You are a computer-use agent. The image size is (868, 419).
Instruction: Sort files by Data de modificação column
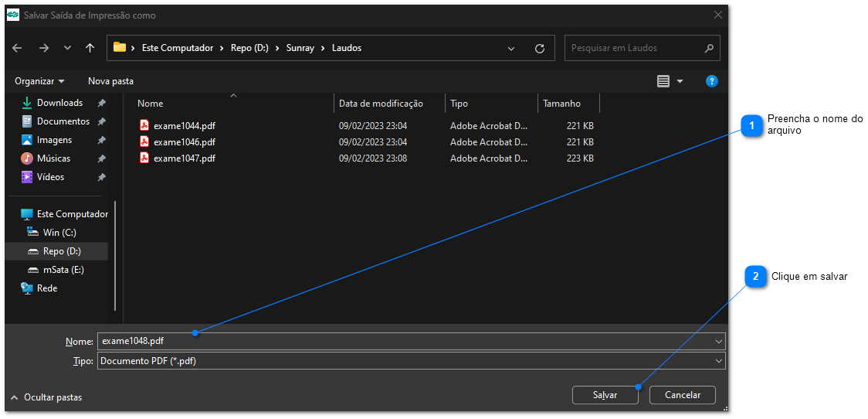[381, 104]
